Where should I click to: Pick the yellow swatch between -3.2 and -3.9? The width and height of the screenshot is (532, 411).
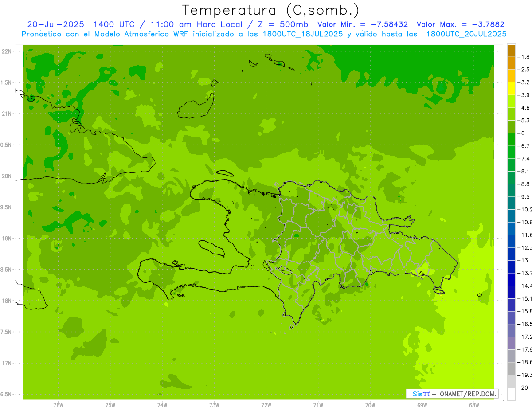[x=511, y=89]
